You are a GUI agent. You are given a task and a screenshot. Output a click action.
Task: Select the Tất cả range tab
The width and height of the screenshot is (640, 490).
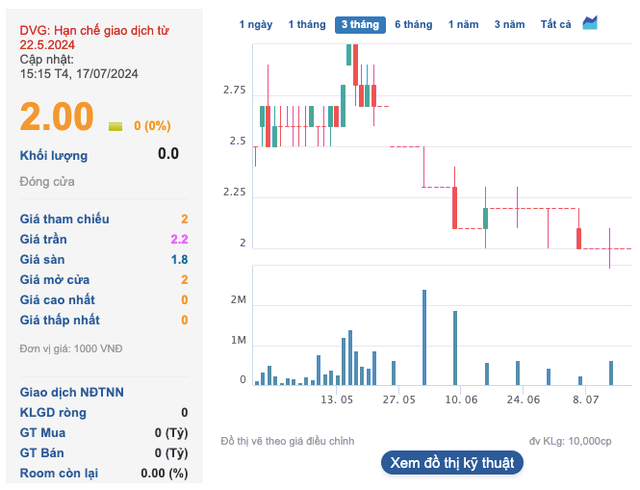(556, 24)
